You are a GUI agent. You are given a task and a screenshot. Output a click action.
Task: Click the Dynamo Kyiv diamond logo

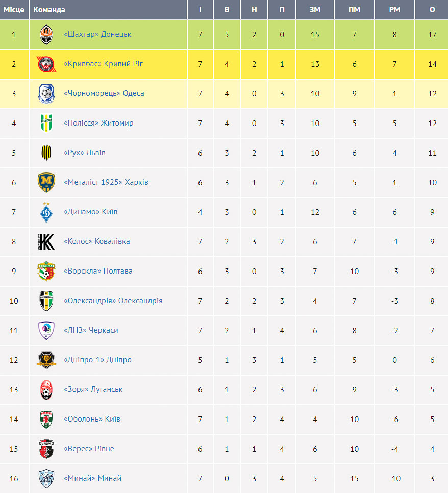coord(46,212)
